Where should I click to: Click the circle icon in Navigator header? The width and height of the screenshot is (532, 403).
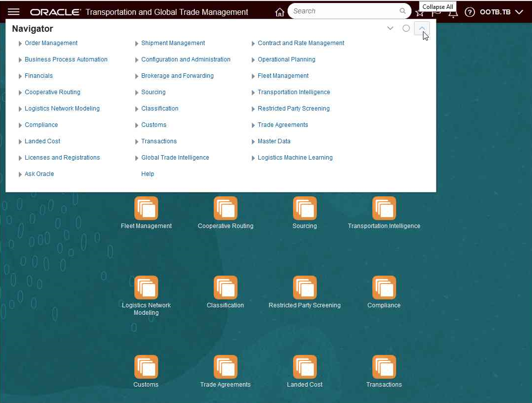click(406, 28)
